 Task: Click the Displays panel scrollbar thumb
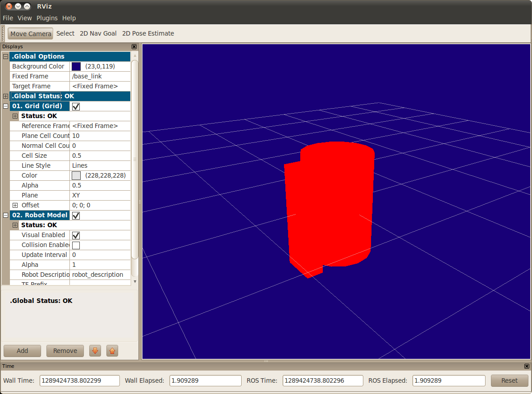[135, 160]
